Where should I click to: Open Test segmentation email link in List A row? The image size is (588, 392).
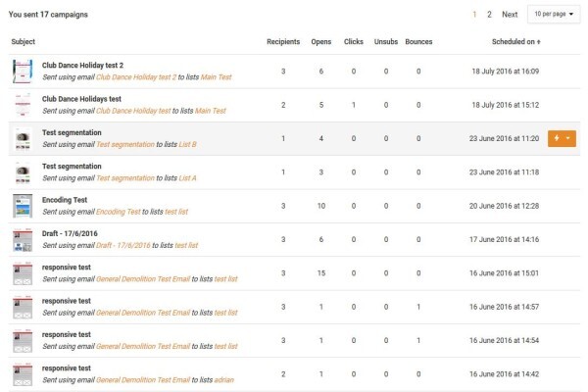125,178
